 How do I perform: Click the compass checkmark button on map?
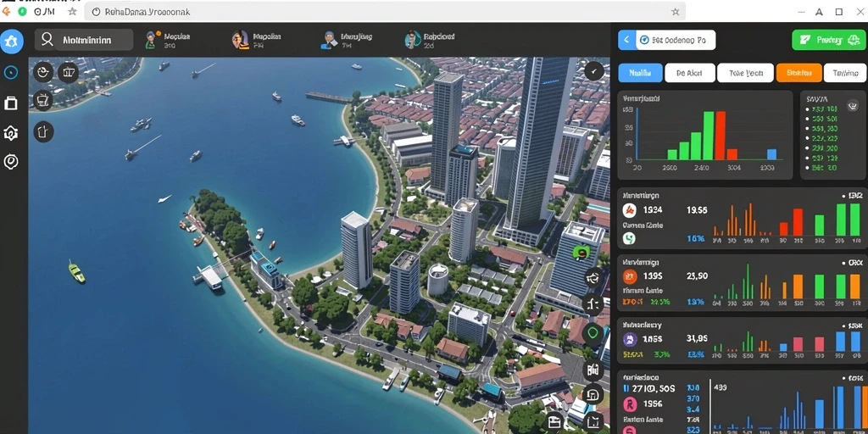coord(594,71)
